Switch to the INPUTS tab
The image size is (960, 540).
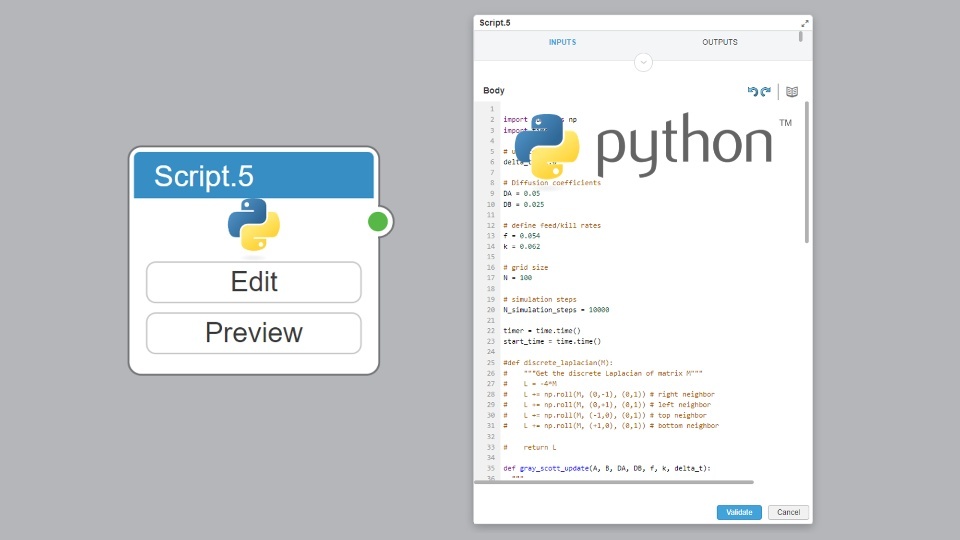[x=562, y=42]
